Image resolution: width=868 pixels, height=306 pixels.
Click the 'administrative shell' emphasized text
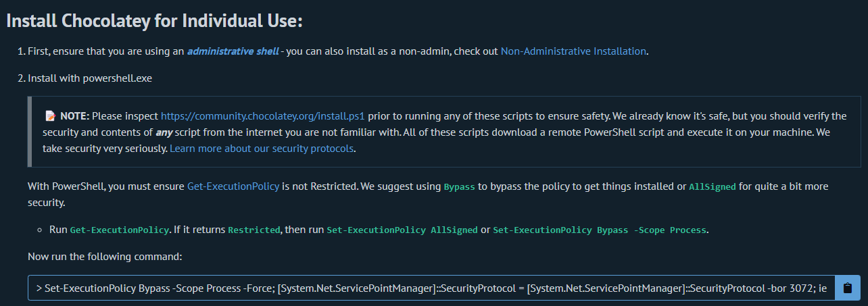coord(233,51)
